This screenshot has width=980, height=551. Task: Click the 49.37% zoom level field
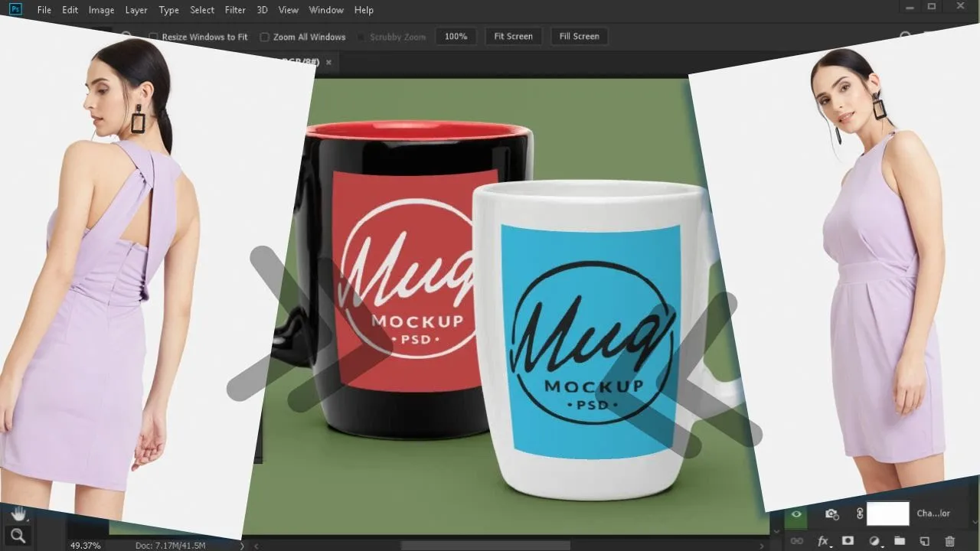pyautogui.click(x=85, y=546)
